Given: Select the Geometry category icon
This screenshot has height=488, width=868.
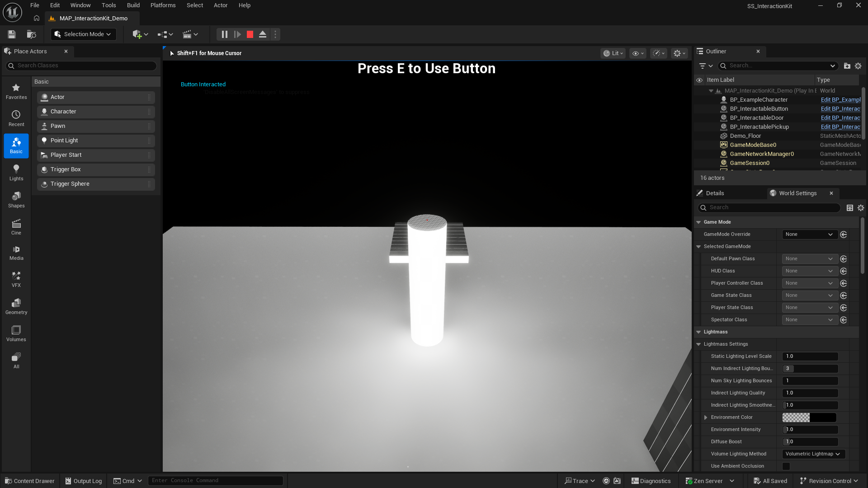Looking at the screenshot, I should tap(16, 306).
